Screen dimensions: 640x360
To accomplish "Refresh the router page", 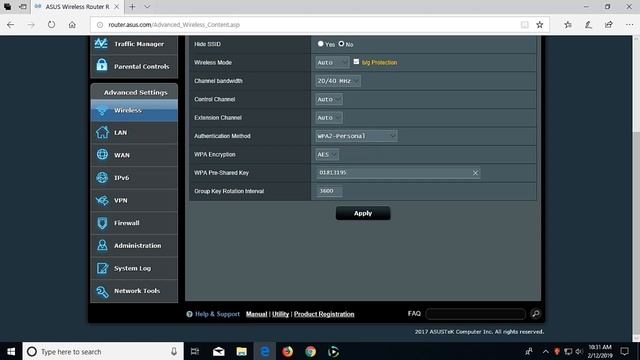I will pos(51,25).
